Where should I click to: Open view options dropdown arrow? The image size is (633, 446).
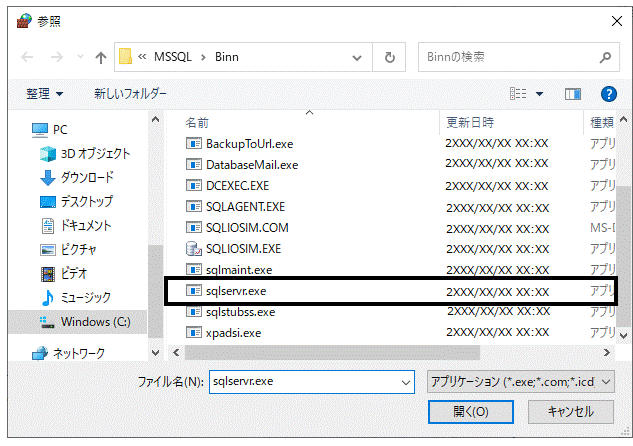[539, 94]
